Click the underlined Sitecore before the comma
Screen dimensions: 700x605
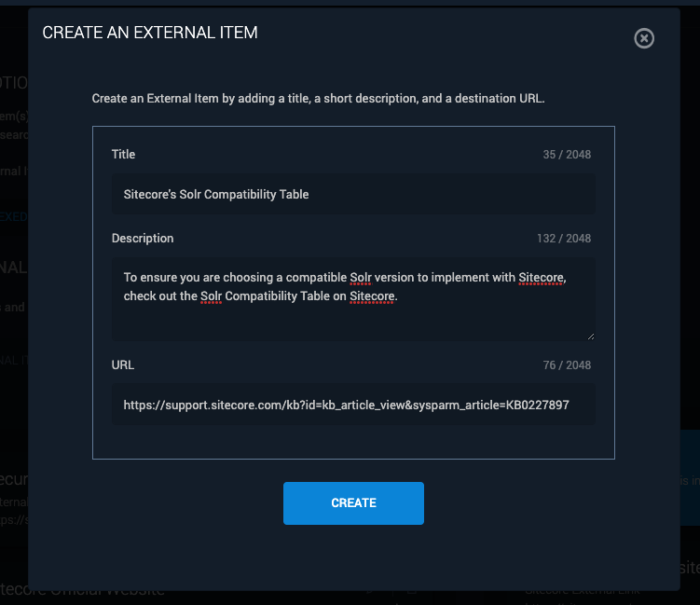click(x=541, y=278)
